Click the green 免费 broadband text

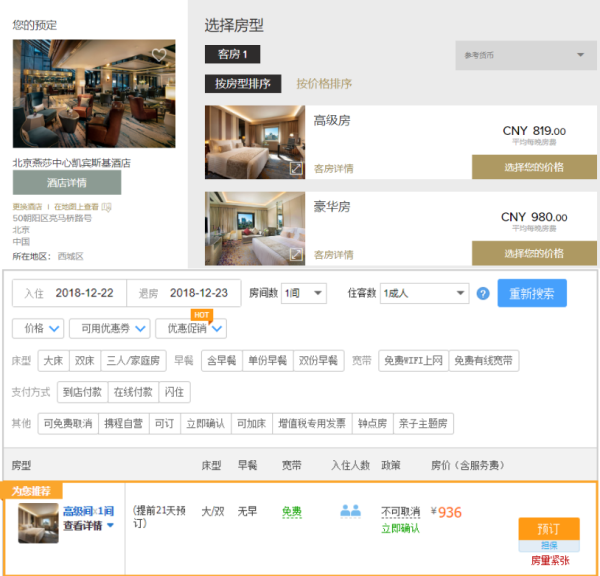[x=292, y=512]
